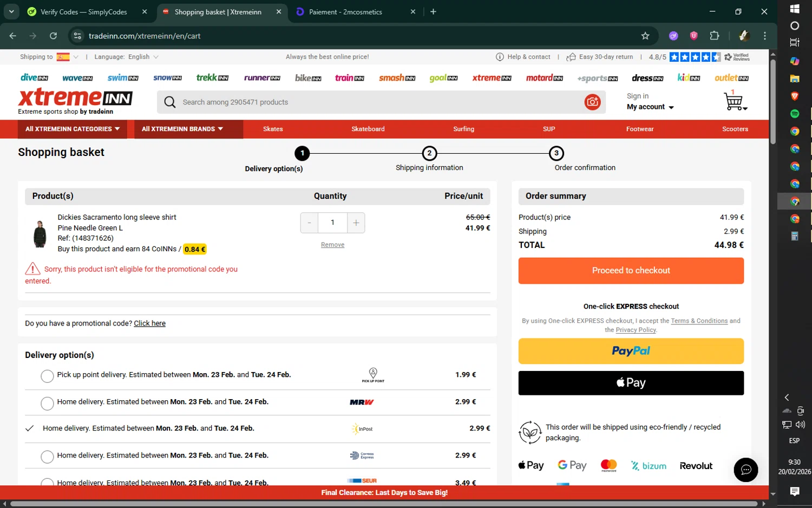The width and height of the screenshot is (812, 508).
Task: Open Windows notification center icon
Action: [795, 491]
